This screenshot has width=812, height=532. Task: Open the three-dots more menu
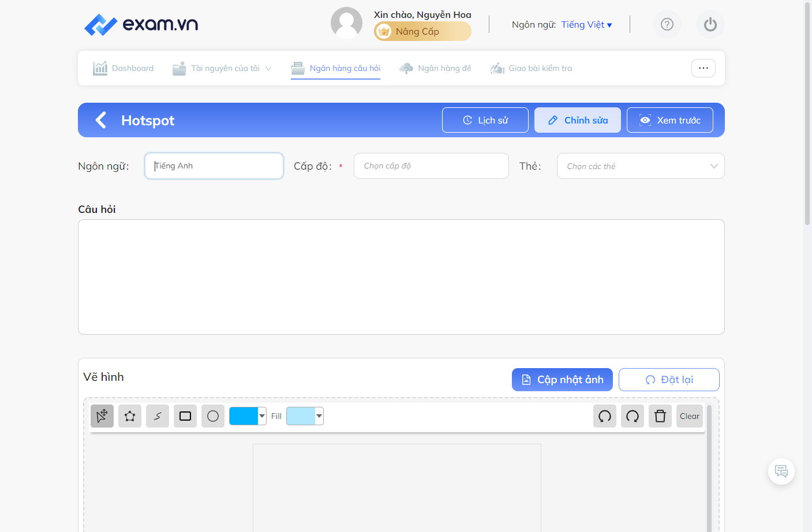[704, 68]
